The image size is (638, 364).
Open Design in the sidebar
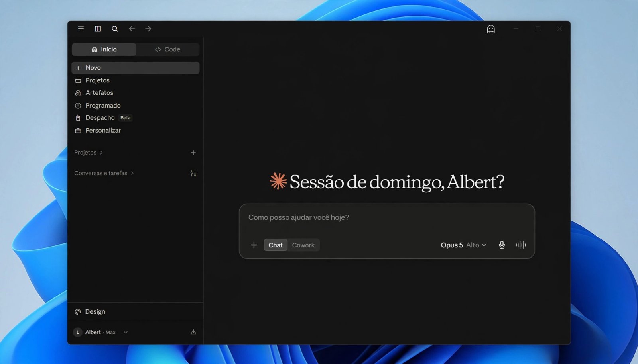click(x=136, y=312)
